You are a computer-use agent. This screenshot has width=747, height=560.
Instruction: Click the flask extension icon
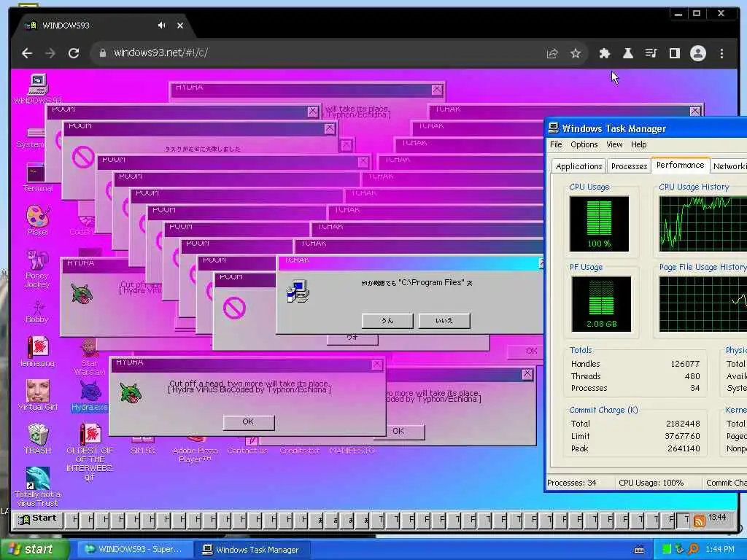click(x=628, y=53)
